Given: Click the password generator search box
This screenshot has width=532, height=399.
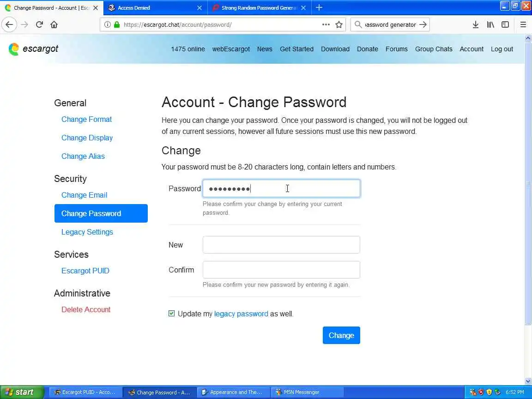Looking at the screenshot, I should click(390, 24).
